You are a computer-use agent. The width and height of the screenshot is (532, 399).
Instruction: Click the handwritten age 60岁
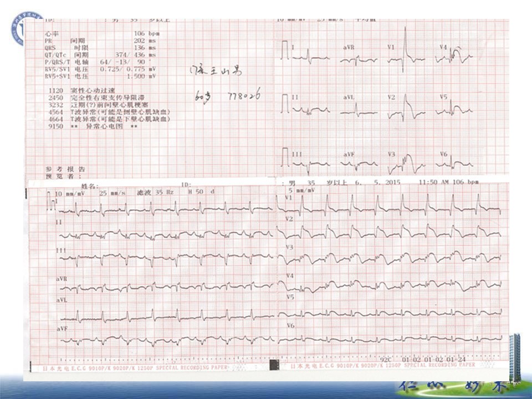(203, 97)
